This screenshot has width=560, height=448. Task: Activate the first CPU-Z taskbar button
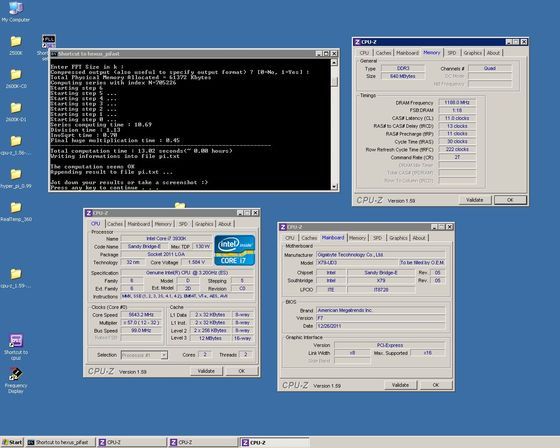pyautogui.click(x=131, y=442)
